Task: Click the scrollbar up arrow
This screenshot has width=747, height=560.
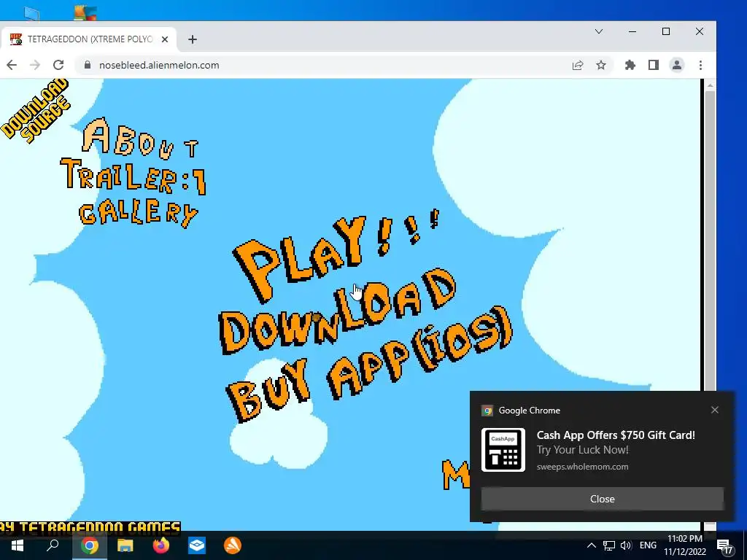Action: [710, 85]
